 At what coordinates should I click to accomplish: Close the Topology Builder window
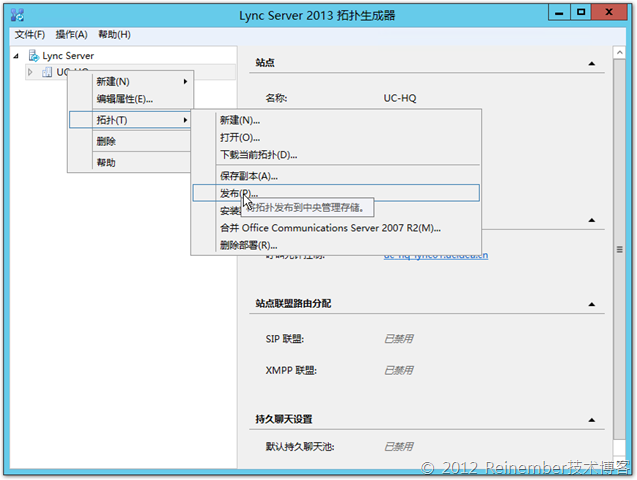609,13
